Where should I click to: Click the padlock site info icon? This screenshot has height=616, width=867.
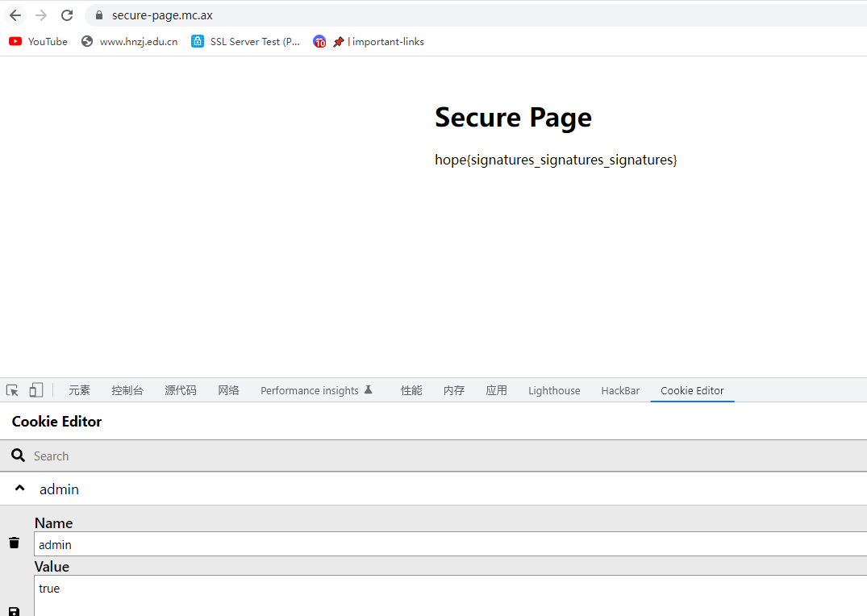[x=99, y=15]
